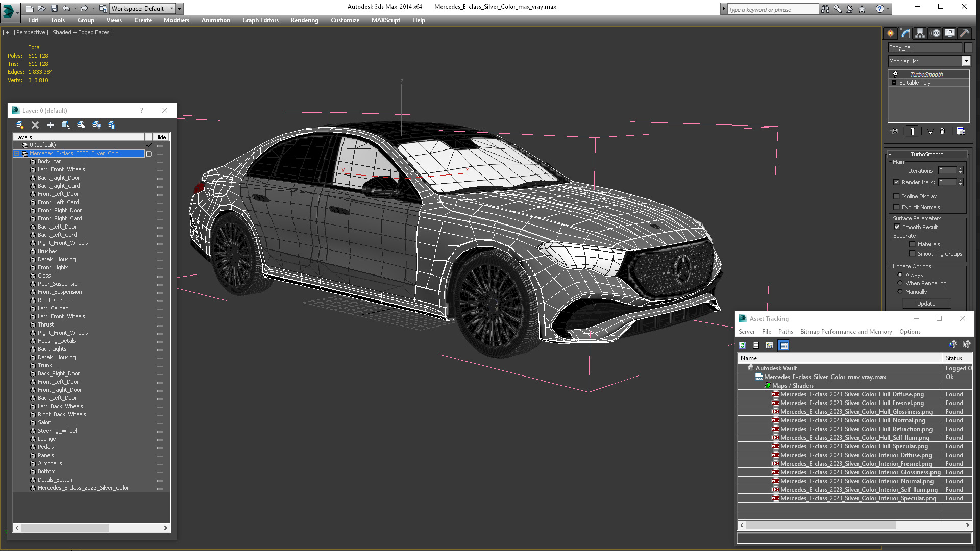Click the Create New Layer icon

pyautogui.click(x=20, y=125)
